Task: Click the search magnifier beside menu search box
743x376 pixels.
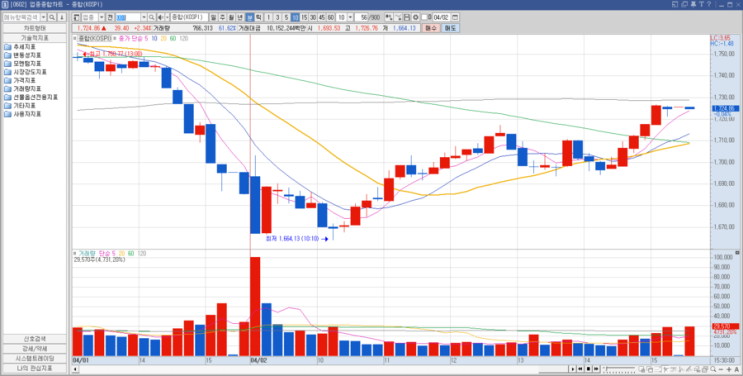Action: coord(52,17)
